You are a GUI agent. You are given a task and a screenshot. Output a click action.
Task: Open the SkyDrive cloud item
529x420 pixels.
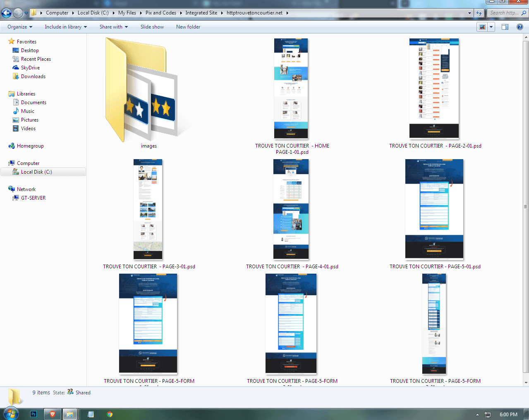click(26, 68)
